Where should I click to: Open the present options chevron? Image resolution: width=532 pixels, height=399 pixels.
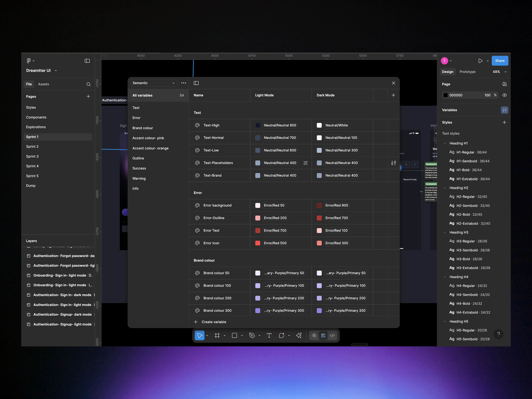point(488,61)
